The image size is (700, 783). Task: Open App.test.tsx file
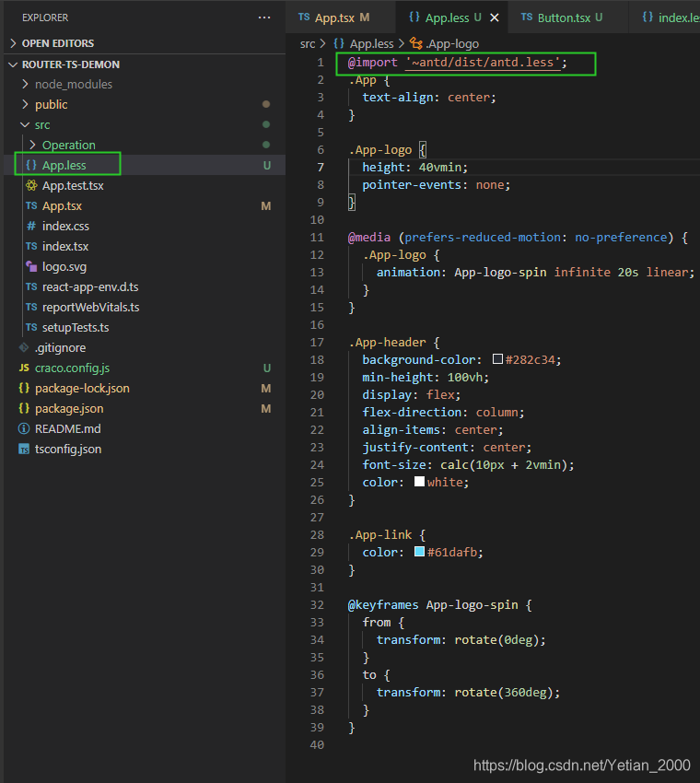pos(145,186)
